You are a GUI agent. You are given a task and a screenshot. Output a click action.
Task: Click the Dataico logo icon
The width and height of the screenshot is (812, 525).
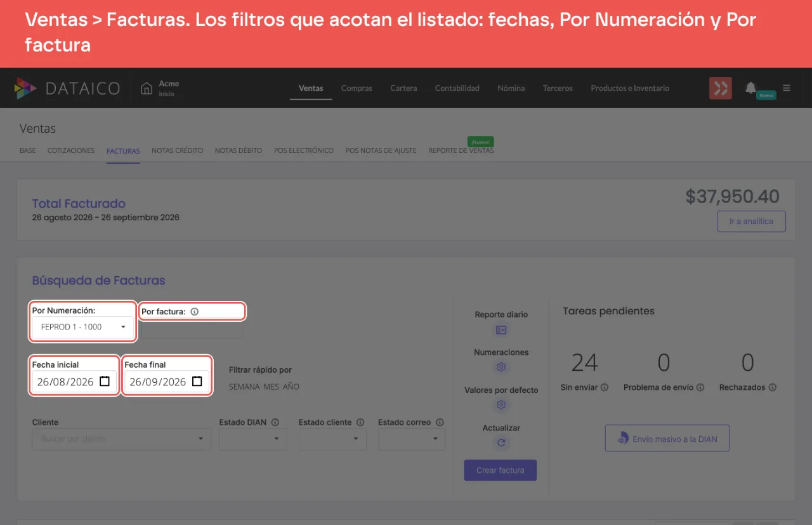25,88
